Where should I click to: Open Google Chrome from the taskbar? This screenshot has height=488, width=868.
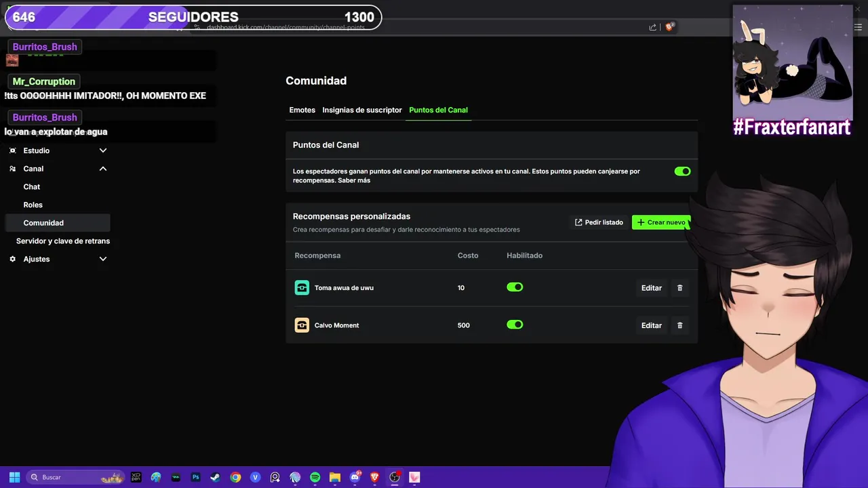(x=235, y=477)
